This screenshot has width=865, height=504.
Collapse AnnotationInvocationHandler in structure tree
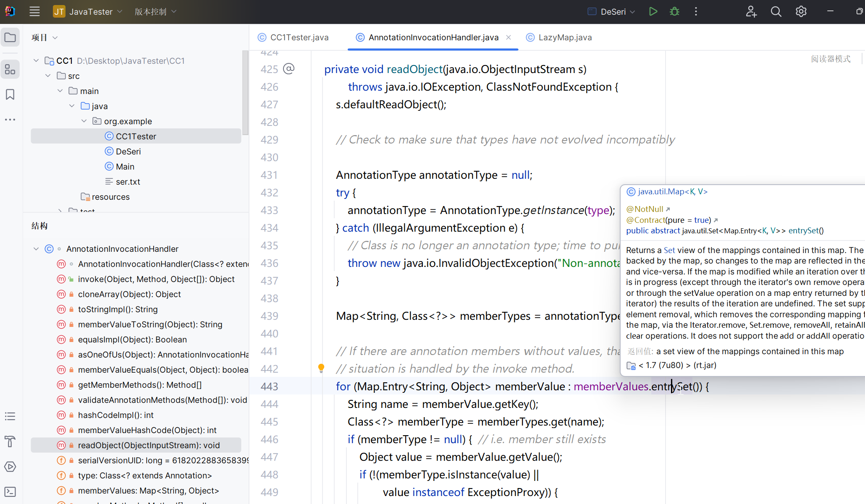(x=36, y=249)
